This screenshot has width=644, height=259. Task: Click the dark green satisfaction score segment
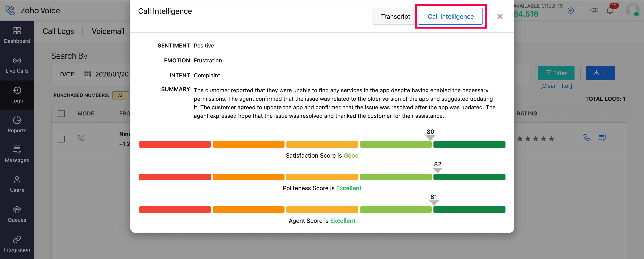pos(469,144)
